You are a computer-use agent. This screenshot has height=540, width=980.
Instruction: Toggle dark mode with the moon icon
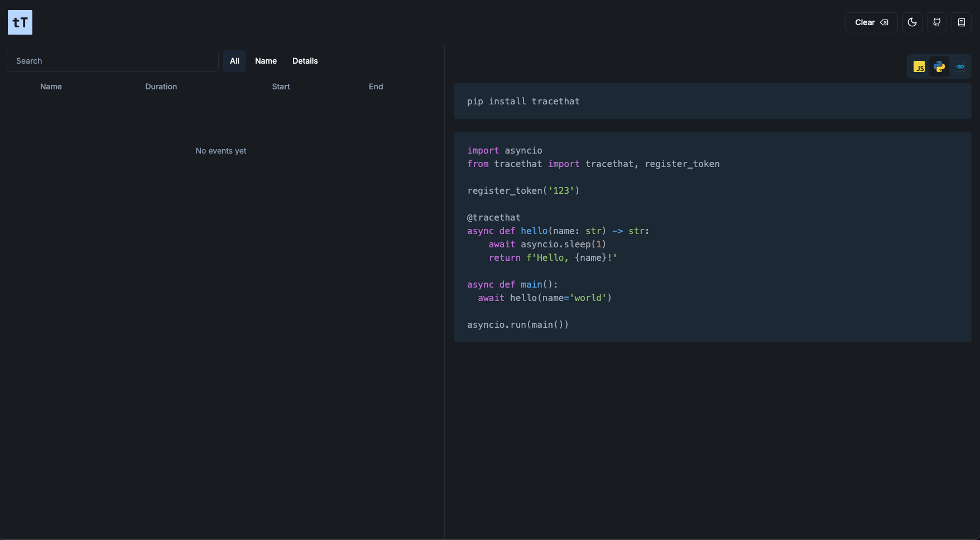[x=912, y=22]
